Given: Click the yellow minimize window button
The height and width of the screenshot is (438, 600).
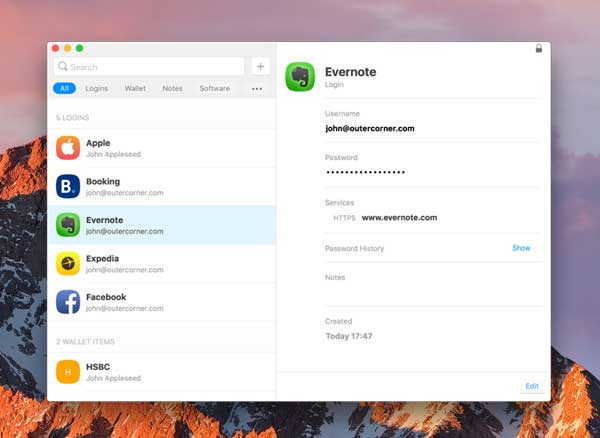Looking at the screenshot, I should pos(67,48).
